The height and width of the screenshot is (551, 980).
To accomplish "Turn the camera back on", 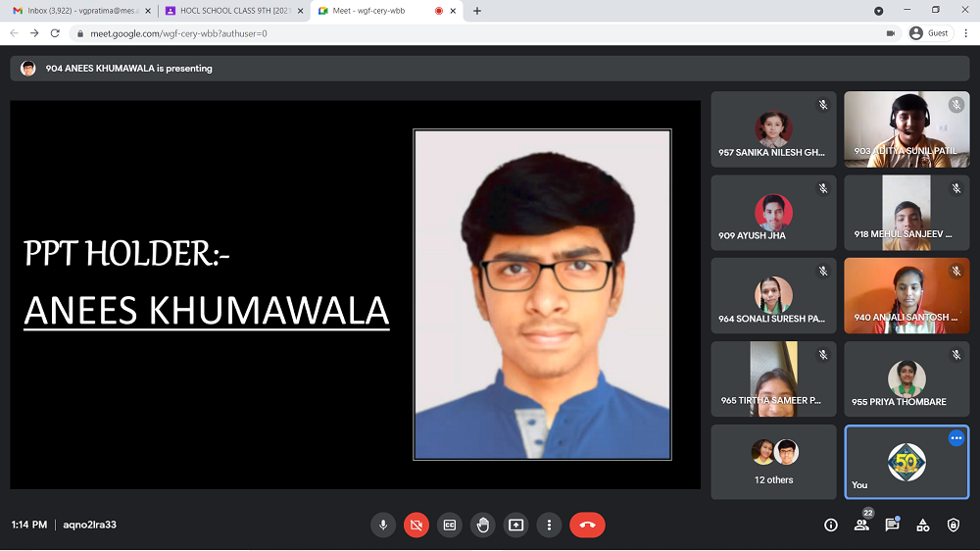I will 416,525.
